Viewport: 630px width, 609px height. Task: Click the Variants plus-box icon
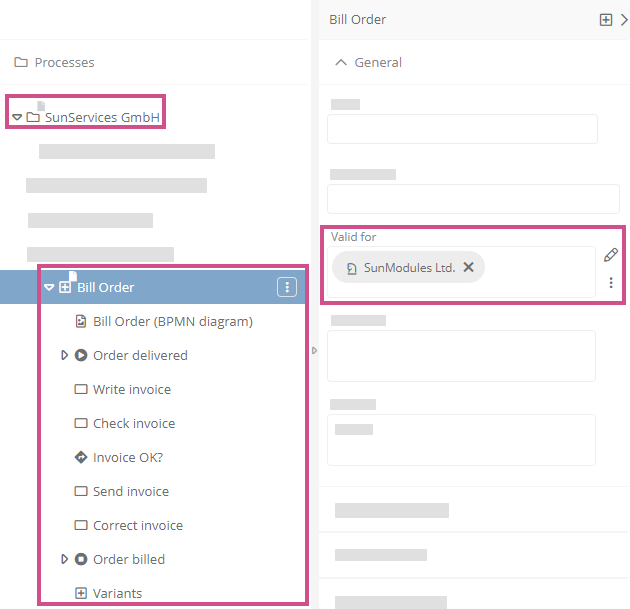(x=81, y=593)
